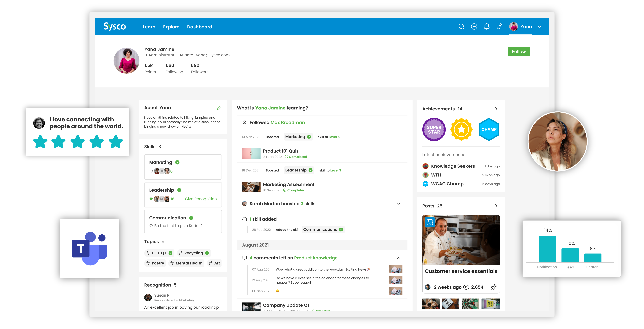
Task: Edit About Yana with pencil icon
Action: 219,108
